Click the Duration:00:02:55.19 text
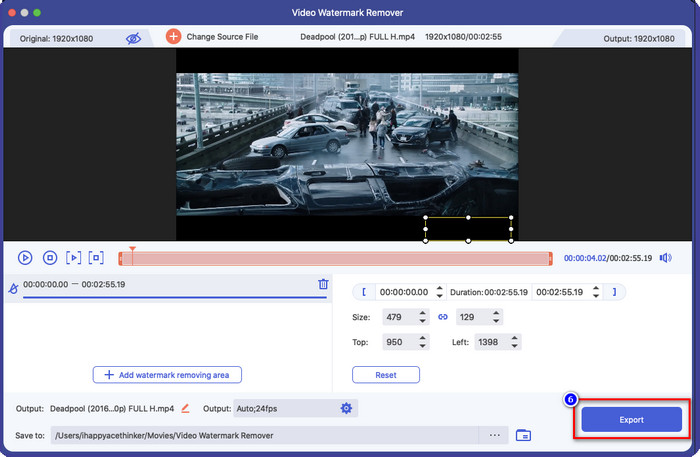Screen dimensions: 700x457 click(x=489, y=292)
